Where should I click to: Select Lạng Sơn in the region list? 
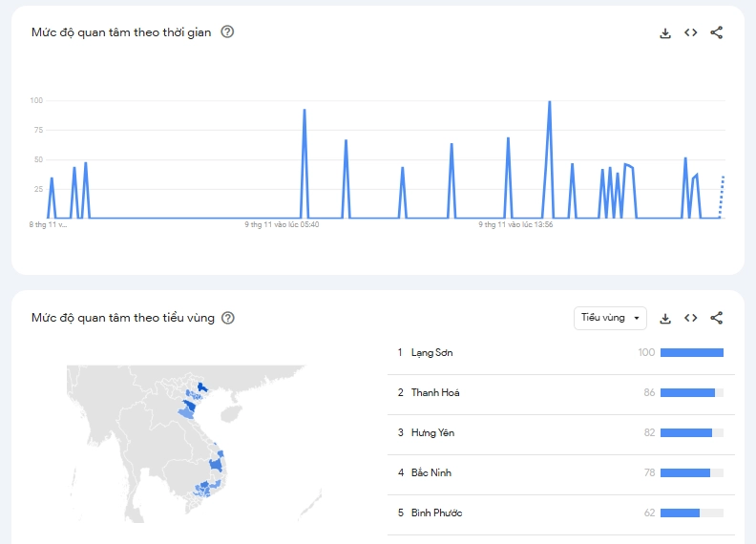(431, 353)
